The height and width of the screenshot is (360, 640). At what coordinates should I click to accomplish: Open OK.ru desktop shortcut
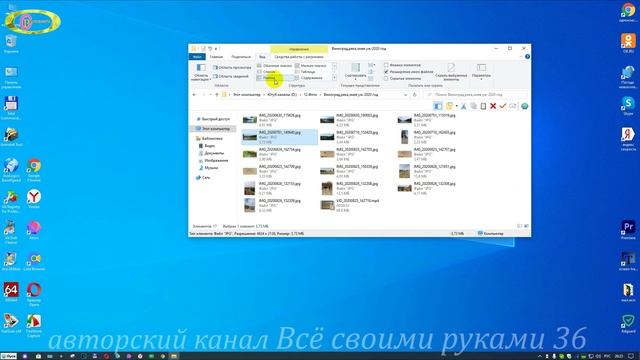(628, 43)
